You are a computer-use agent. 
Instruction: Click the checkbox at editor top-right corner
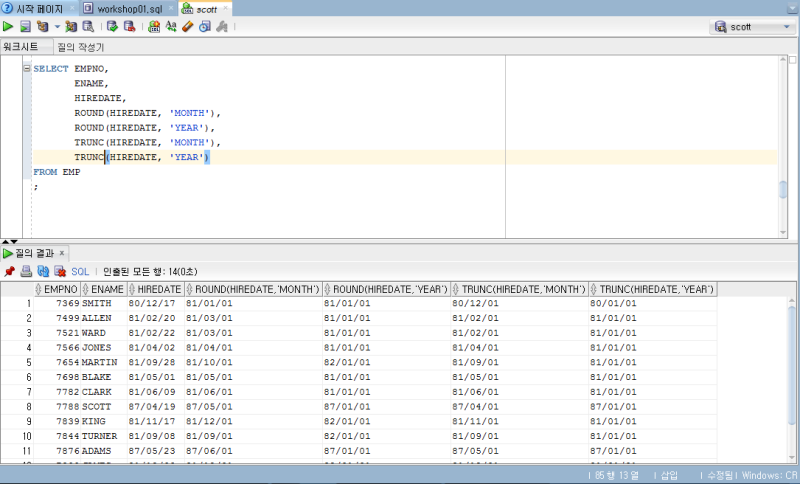(x=793, y=60)
